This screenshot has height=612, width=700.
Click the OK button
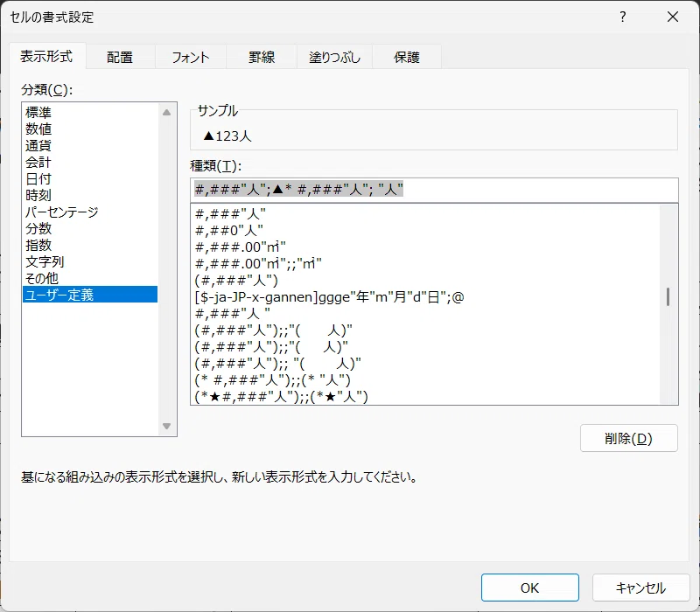pyautogui.click(x=530, y=588)
